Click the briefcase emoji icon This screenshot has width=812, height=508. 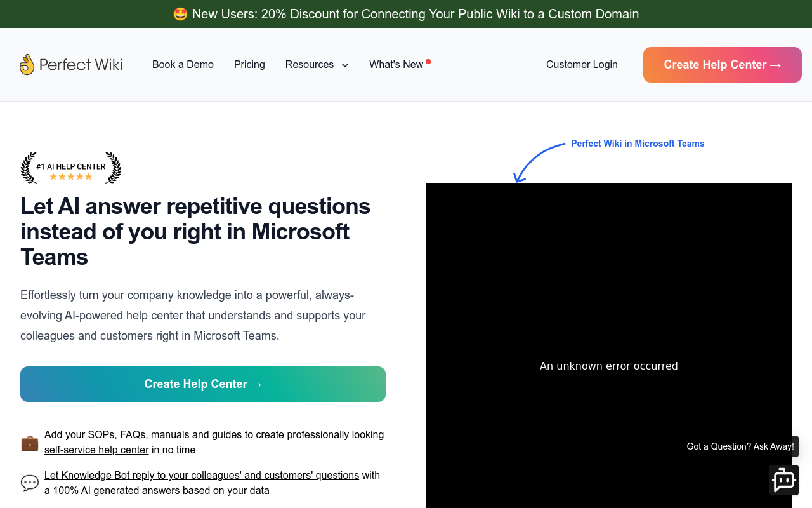[x=30, y=443]
